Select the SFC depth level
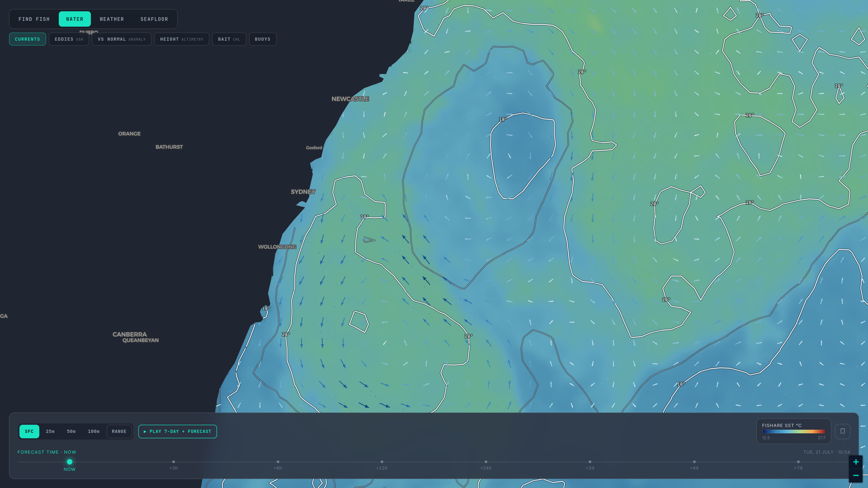This screenshot has height=488, width=868. 29,432
